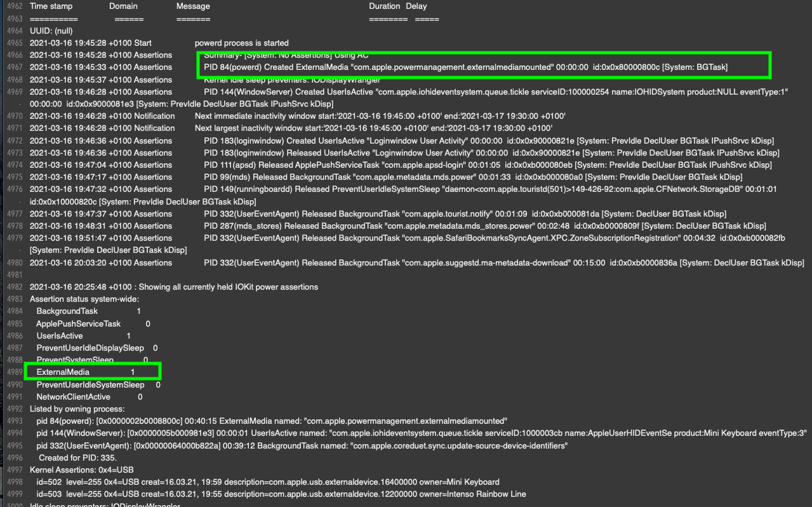Click "Next immediate inactivity window start" message

380,116
